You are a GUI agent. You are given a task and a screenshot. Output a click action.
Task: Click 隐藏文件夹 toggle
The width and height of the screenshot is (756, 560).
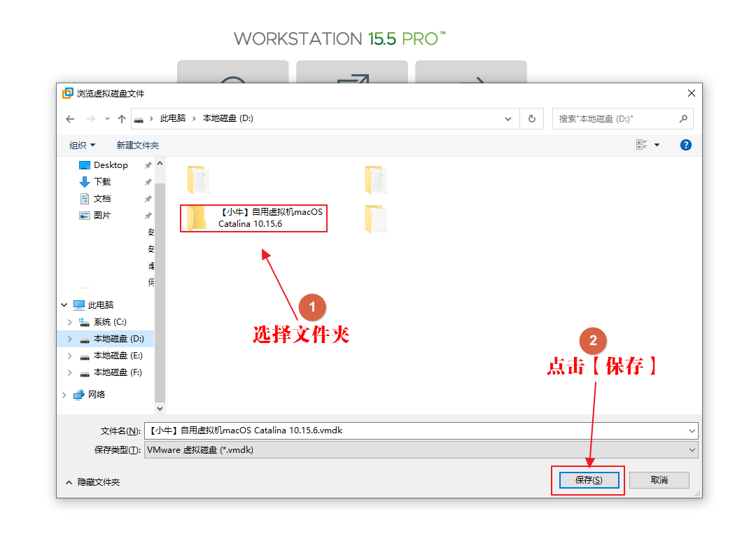[92, 482]
